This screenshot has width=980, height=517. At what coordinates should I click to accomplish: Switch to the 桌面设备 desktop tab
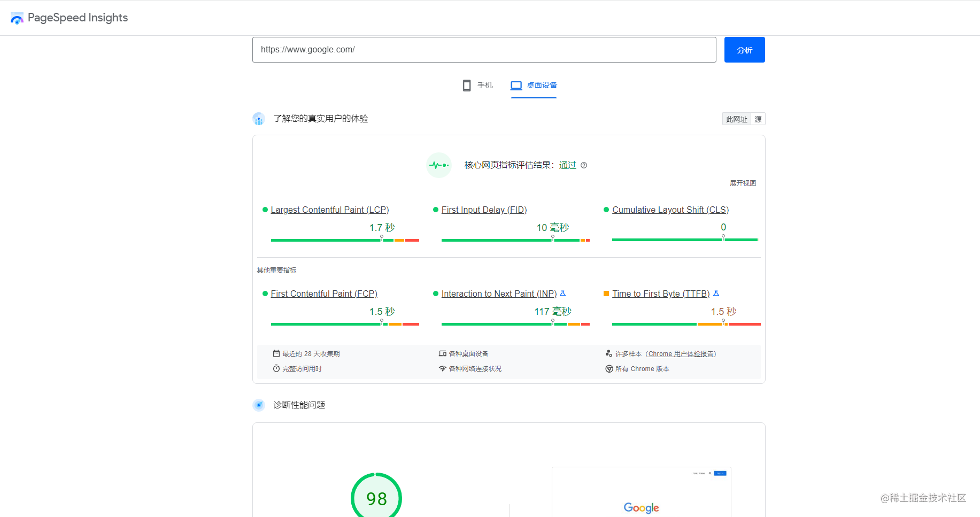click(534, 86)
